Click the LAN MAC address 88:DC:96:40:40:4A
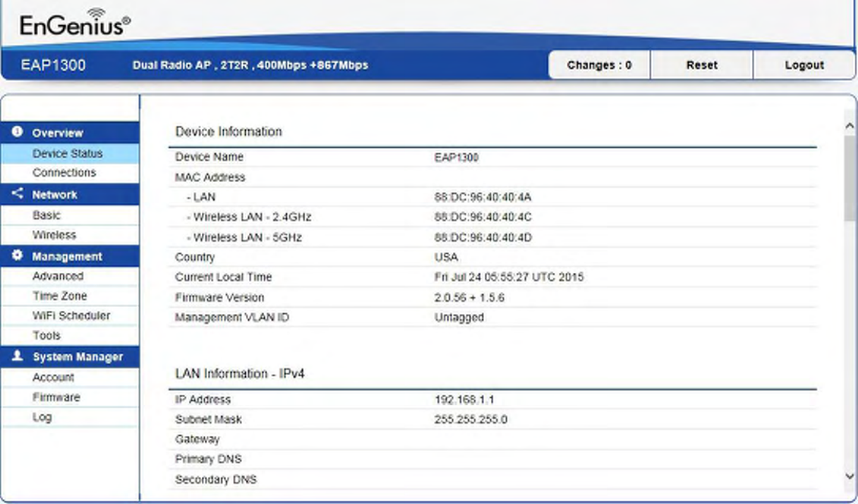Image resolution: width=858 pixels, height=504 pixels. (x=483, y=198)
